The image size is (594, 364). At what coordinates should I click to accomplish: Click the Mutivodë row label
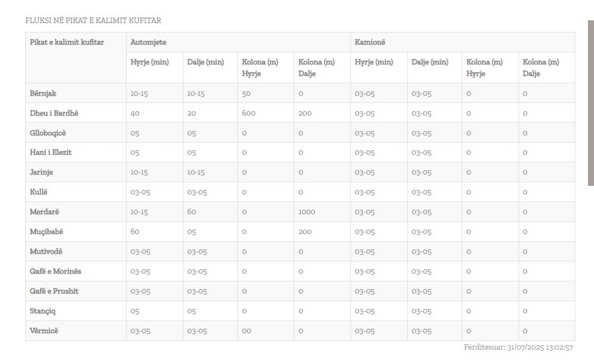tap(46, 252)
